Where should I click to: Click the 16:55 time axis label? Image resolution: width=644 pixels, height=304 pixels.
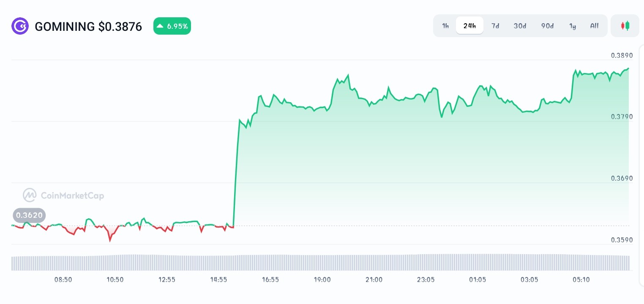[x=270, y=280]
